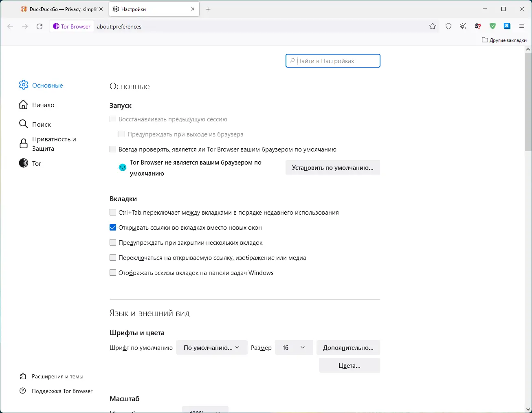
Task: Click the bookmark star icon
Action: [x=433, y=26]
